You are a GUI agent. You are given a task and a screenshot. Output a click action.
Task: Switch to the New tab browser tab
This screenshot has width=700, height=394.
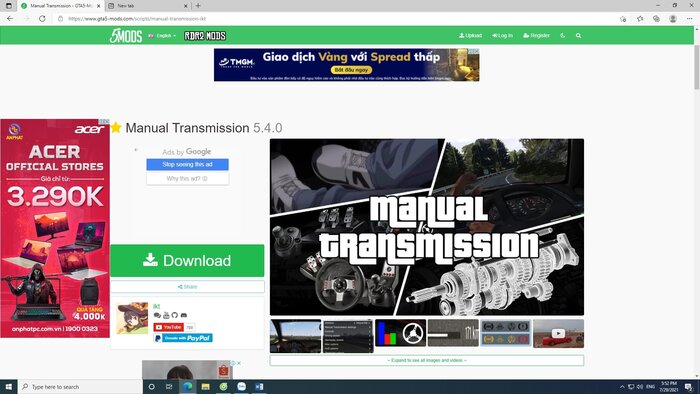pyautogui.click(x=148, y=6)
